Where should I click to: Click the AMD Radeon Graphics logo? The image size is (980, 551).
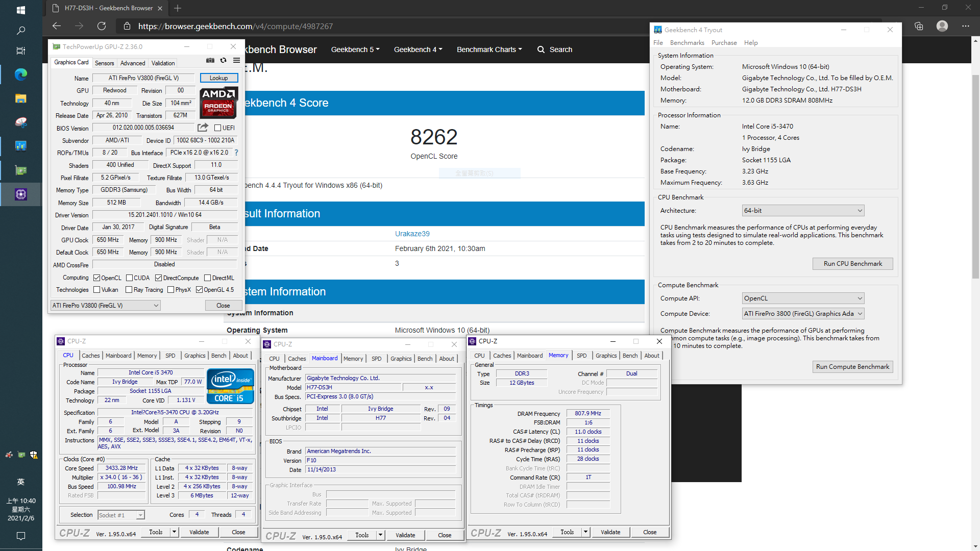(218, 103)
